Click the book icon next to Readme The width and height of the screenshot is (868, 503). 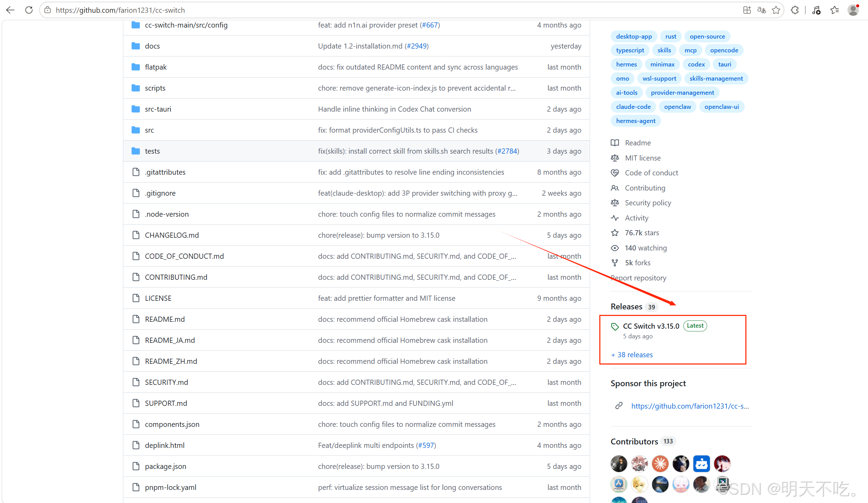pos(615,143)
